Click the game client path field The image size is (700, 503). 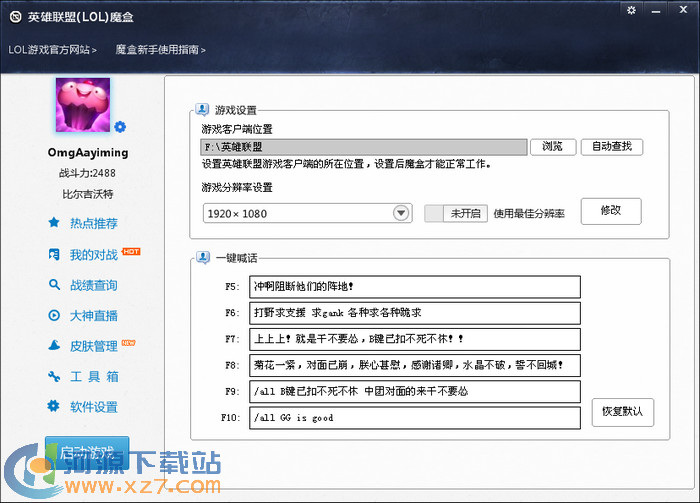[364, 147]
